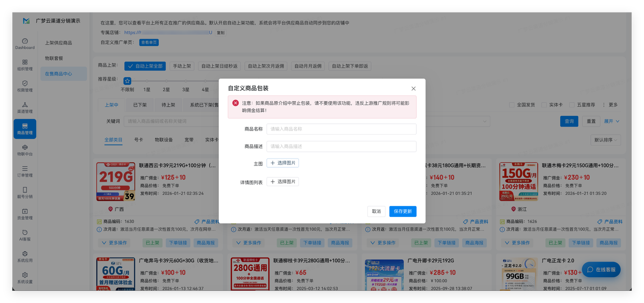Click the 280G通用 product thumbnail

(250, 274)
